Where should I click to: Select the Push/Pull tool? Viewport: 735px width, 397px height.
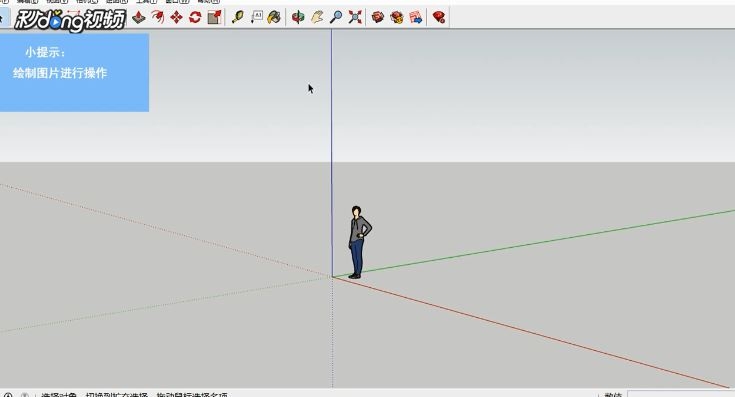[x=138, y=18]
